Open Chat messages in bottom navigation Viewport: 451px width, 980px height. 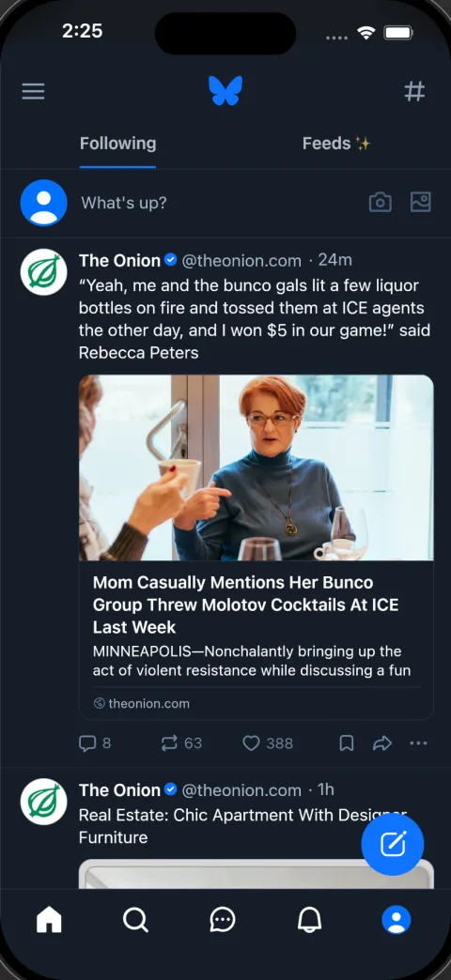[x=222, y=920]
